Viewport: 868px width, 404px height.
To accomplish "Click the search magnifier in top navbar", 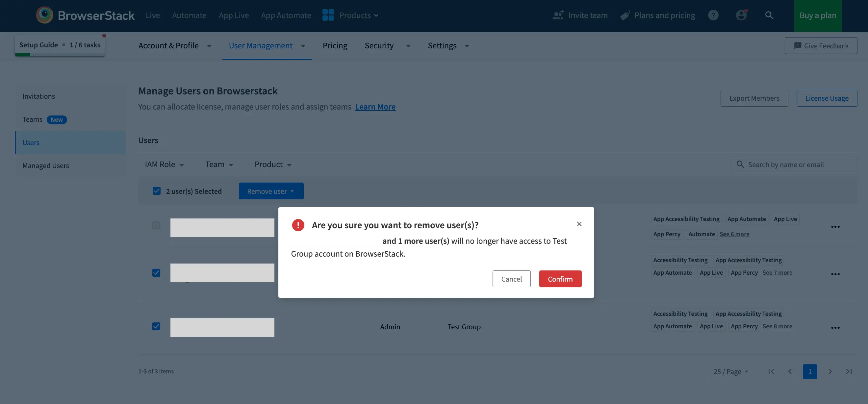I will click(x=769, y=15).
